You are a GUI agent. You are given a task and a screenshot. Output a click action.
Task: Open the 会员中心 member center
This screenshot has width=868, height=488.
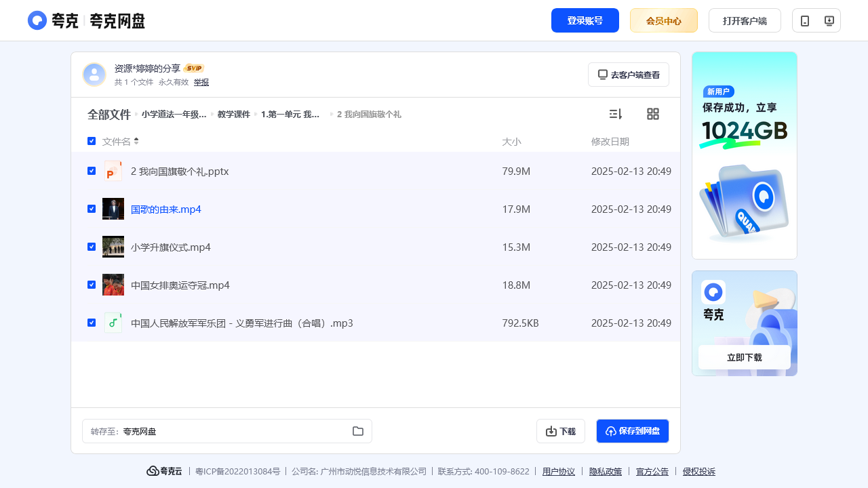pyautogui.click(x=664, y=20)
